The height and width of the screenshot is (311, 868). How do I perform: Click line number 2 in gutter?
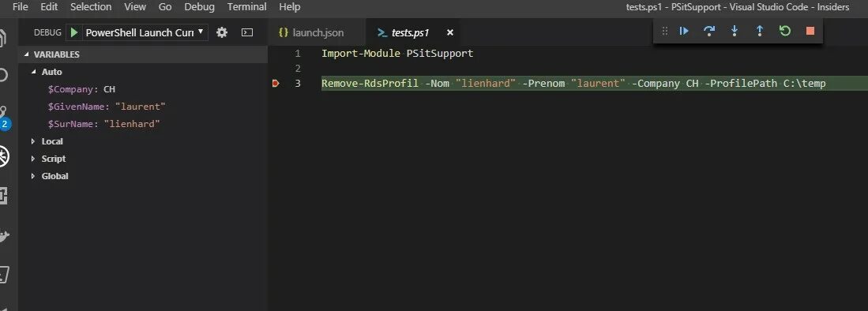(x=298, y=69)
